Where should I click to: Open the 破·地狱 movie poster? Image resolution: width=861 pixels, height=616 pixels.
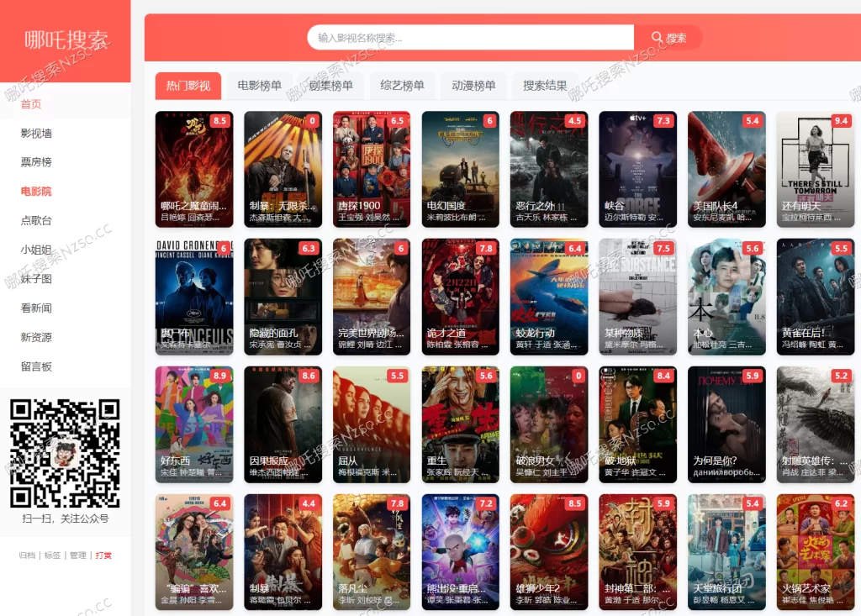638,424
